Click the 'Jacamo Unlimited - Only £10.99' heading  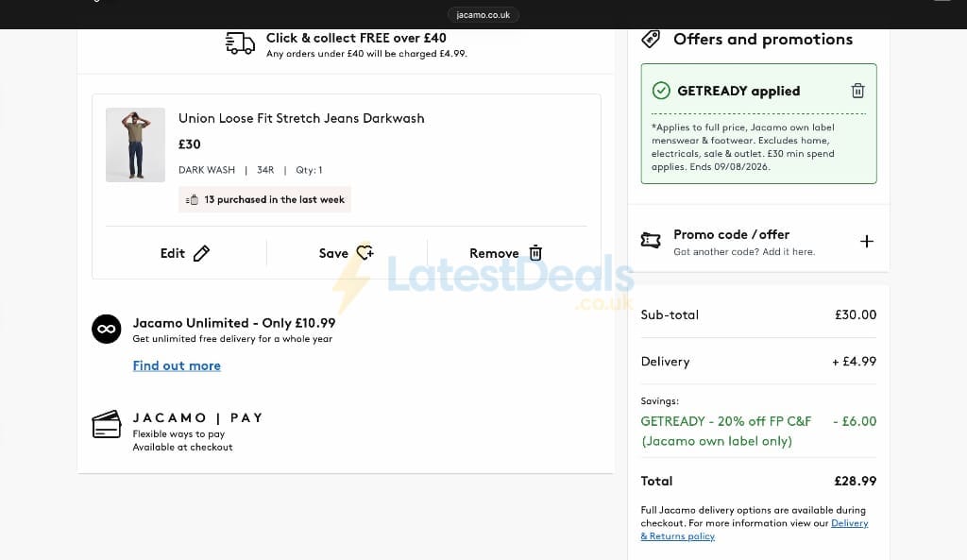[x=234, y=323]
